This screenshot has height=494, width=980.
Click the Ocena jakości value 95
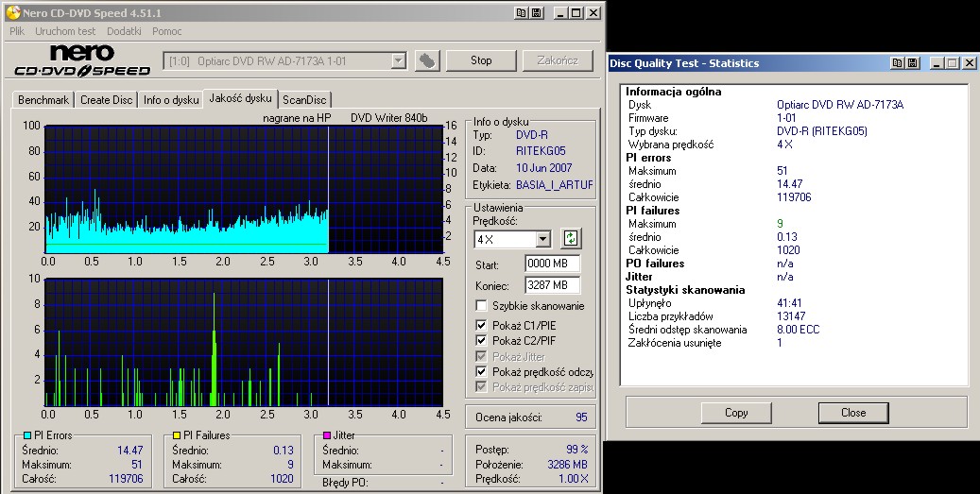click(x=581, y=417)
